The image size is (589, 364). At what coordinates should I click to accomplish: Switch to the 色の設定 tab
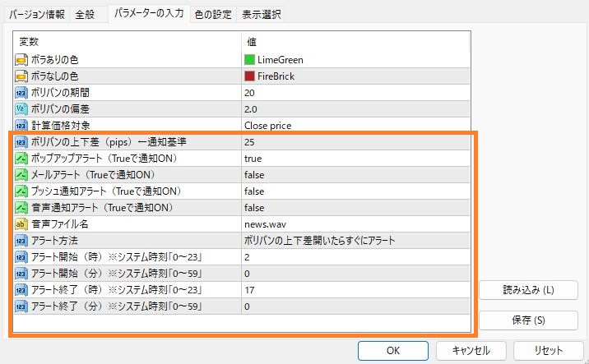point(213,14)
